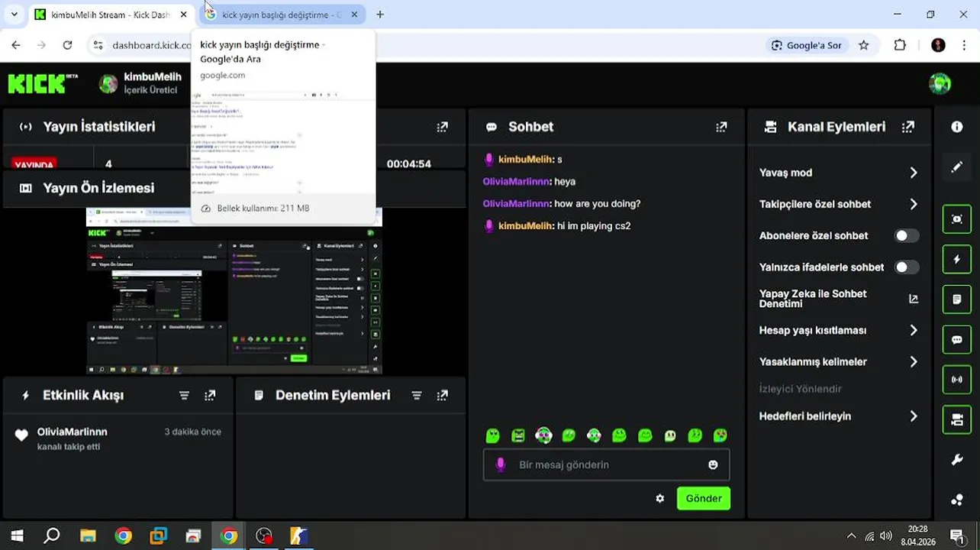This screenshot has height=550, width=980.
Task: Pop out the Etkinlik Akışı panel
Action: coord(210,395)
